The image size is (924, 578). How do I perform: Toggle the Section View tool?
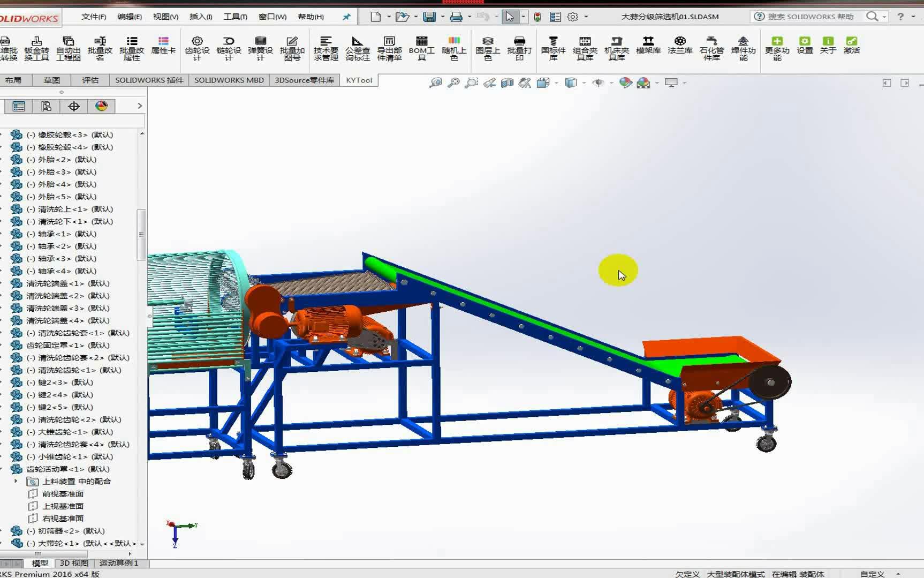(x=507, y=82)
